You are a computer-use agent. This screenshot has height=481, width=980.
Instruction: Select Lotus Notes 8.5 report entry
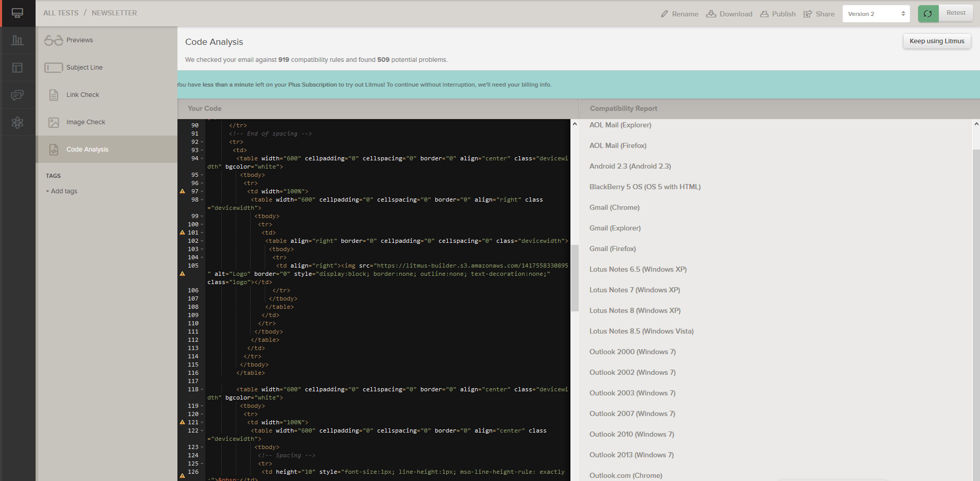tap(642, 331)
